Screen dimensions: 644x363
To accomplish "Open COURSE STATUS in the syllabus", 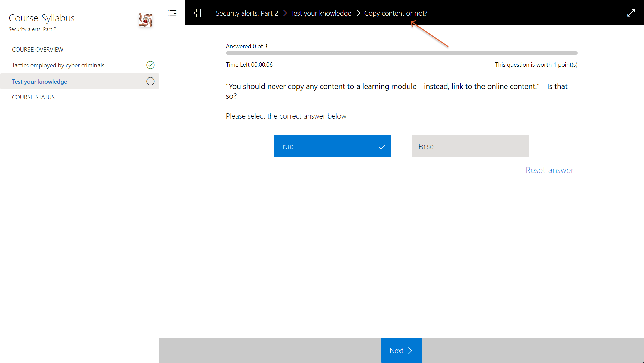I will 33,97.
